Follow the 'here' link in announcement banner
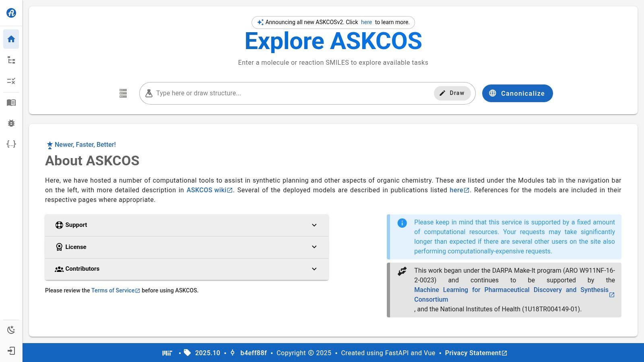This screenshot has height=362, width=644. click(366, 23)
